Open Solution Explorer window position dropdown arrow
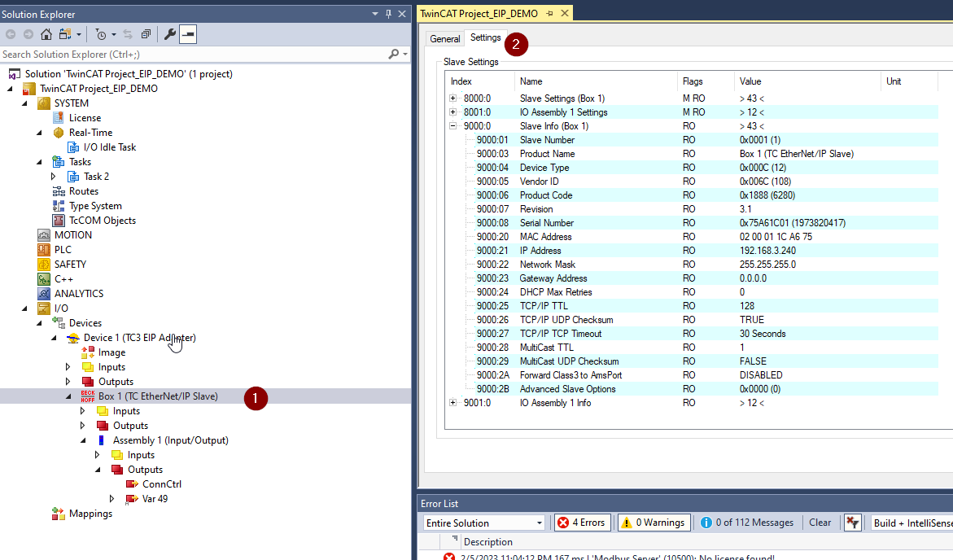 [375, 13]
